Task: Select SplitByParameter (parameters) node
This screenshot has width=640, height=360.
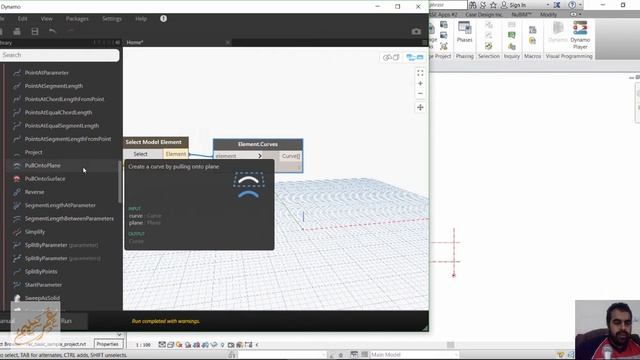Action: pyautogui.click(x=62, y=258)
